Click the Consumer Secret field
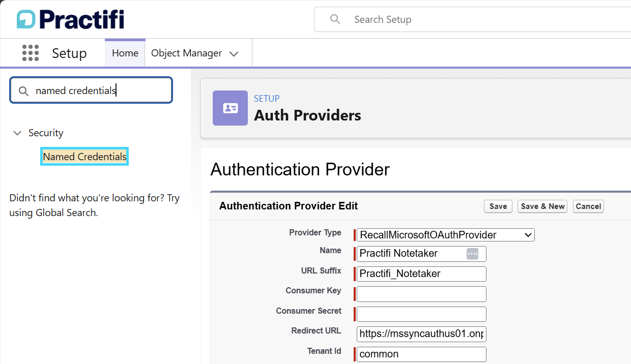631x364 pixels. (421, 314)
